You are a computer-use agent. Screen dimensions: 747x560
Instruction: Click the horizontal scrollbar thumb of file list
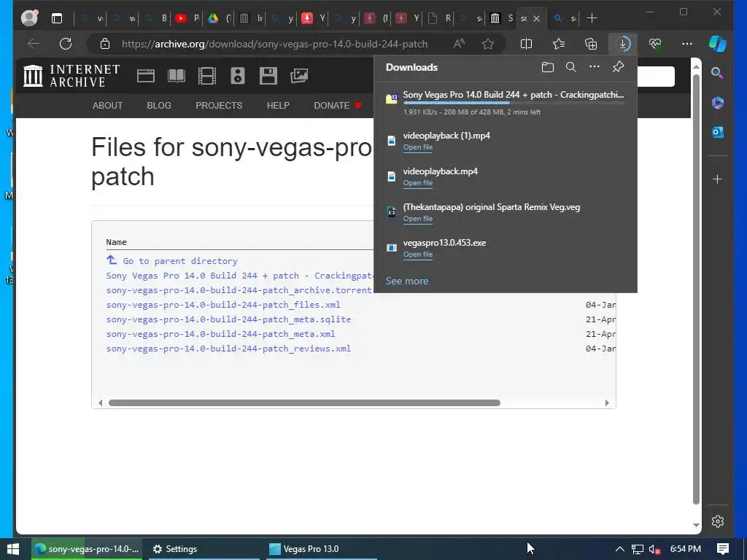pyautogui.click(x=304, y=402)
